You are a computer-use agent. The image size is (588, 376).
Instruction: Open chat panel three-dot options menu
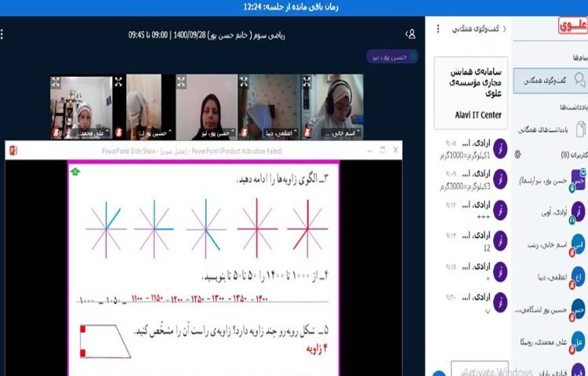(x=437, y=29)
